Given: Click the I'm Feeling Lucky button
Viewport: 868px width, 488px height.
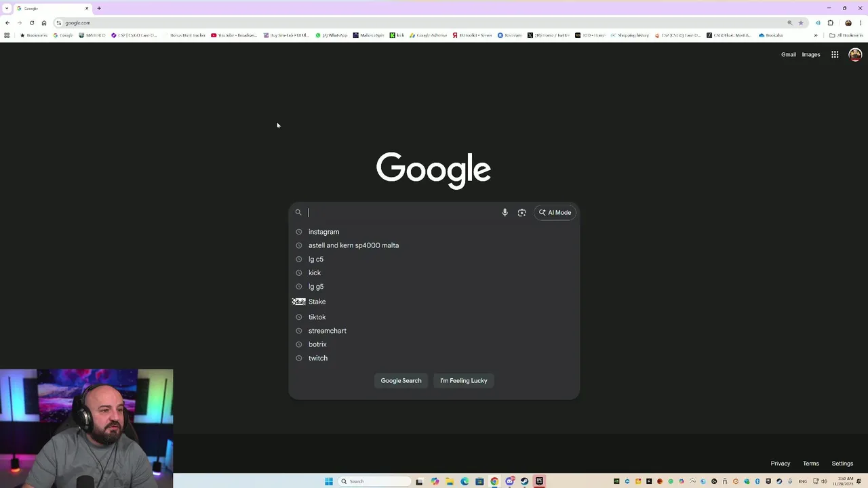Looking at the screenshot, I should tap(464, 380).
